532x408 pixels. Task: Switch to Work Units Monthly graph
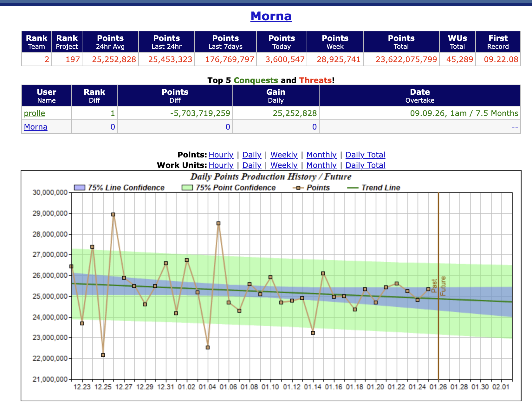click(321, 165)
